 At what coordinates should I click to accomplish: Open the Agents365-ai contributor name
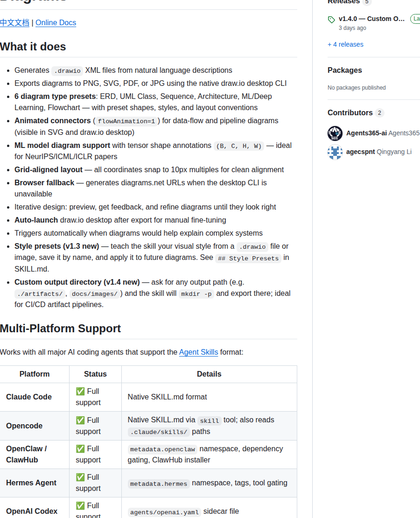366,133
